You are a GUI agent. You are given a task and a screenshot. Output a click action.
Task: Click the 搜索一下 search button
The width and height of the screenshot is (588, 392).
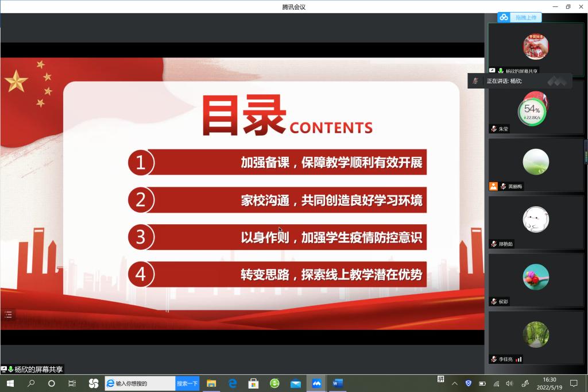click(x=187, y=383)
